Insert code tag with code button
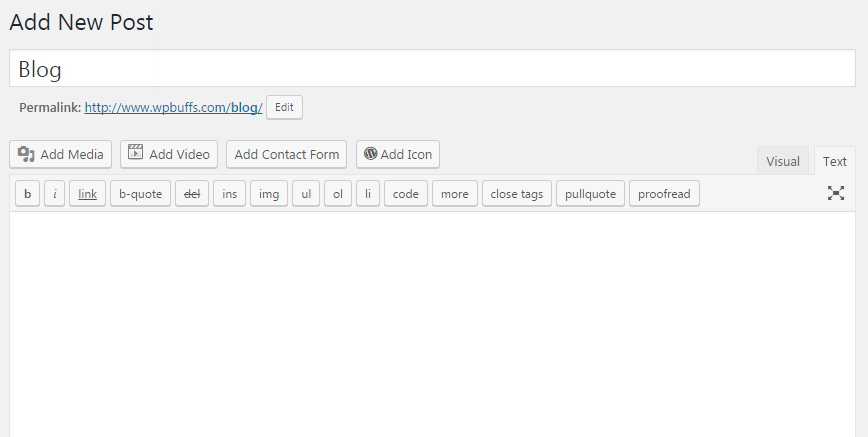The image size is (868, 437). [x=405, y=194]
